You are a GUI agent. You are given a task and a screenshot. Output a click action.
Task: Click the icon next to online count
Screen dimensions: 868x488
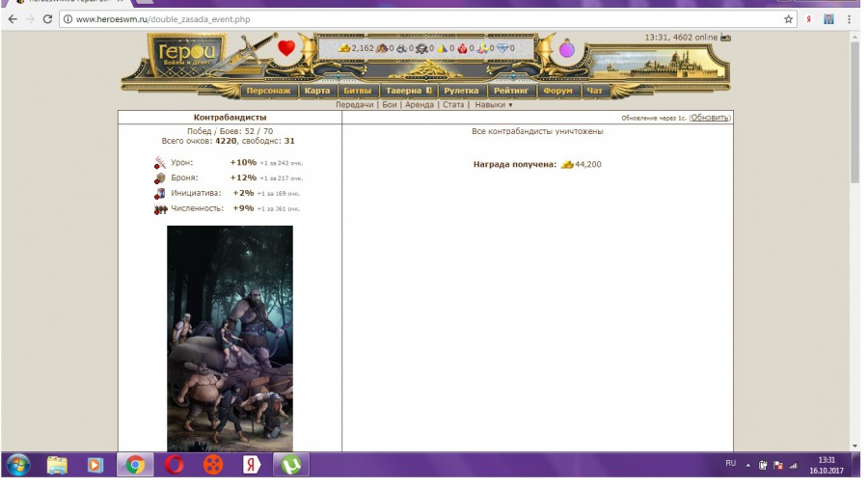[725, 38]
